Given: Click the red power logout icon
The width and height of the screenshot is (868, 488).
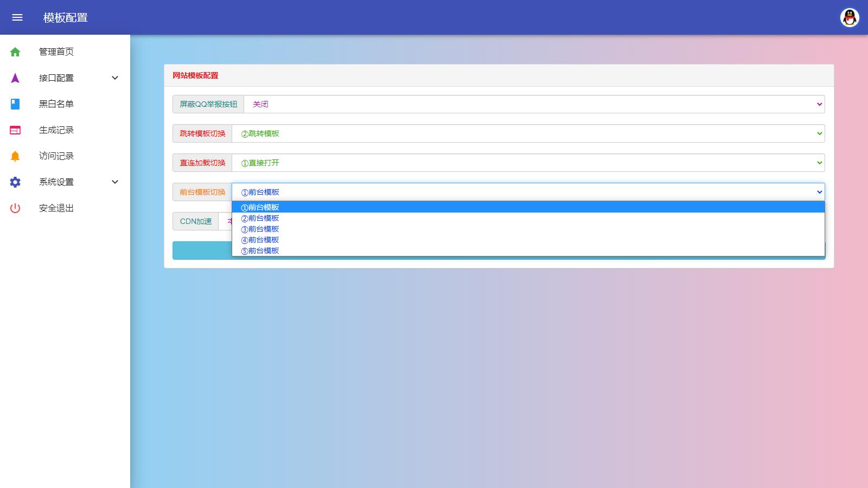Looking at the screenshot, I should tap(15, 208).
